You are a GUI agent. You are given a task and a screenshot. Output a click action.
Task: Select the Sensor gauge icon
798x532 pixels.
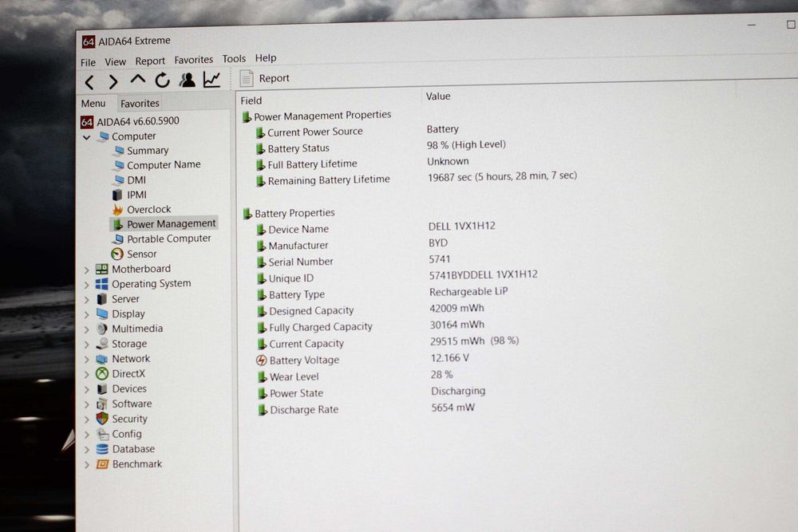pyautogui.click(x=117, y=254)
